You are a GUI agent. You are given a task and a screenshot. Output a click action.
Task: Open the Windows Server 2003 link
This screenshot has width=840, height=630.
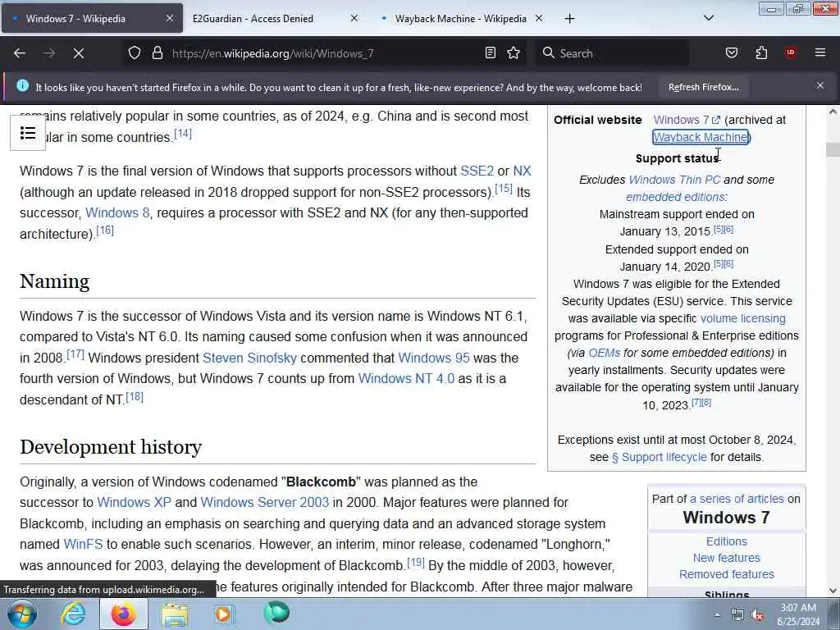(x=265, y=503)
